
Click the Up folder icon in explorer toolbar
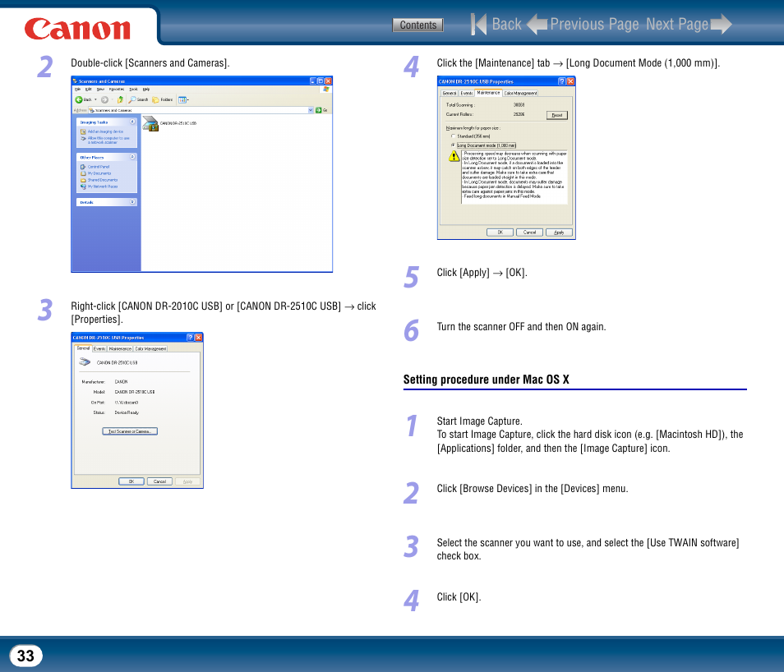pos(120,99)
